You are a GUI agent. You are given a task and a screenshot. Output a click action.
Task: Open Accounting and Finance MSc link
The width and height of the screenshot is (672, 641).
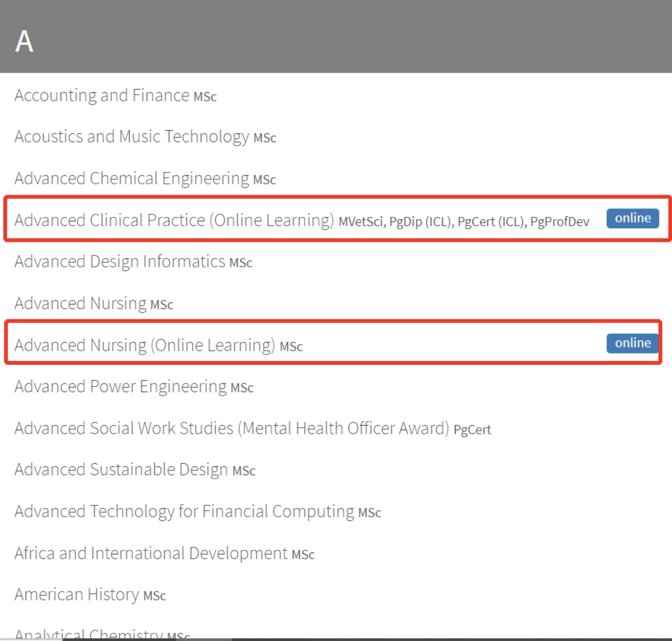coord(102,95)
